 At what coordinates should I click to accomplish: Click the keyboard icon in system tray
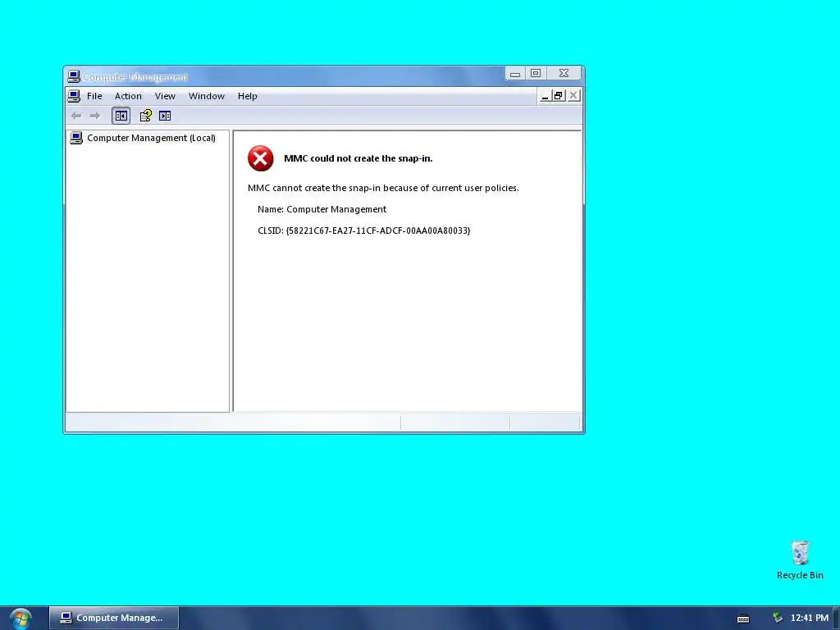click(x=743, y=619)
